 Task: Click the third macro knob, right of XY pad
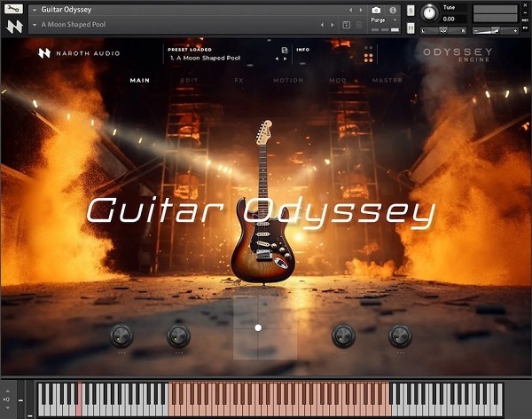[x=343, y=336]
